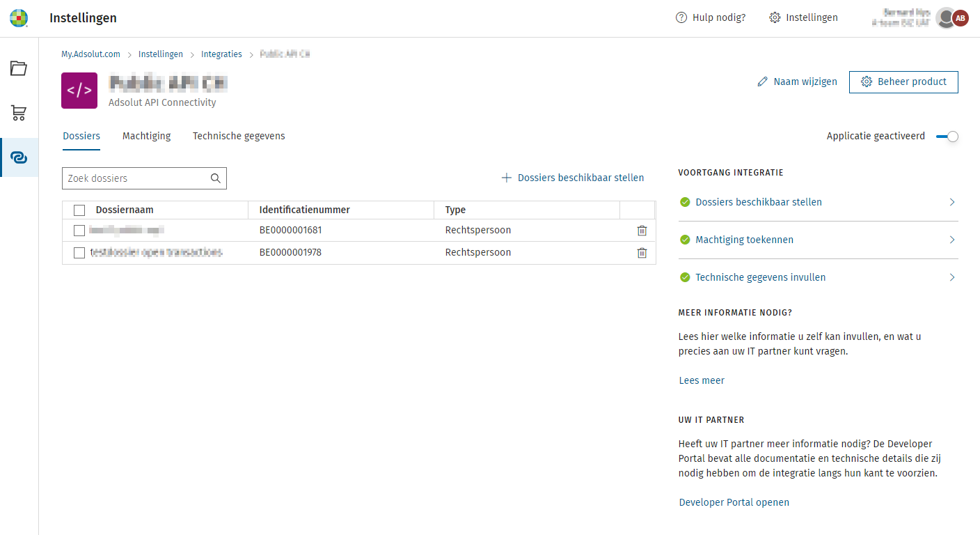Select checkbox of dossier BE0000001978
The height and width of the screenshot is (535, 980).
[79, 253]
